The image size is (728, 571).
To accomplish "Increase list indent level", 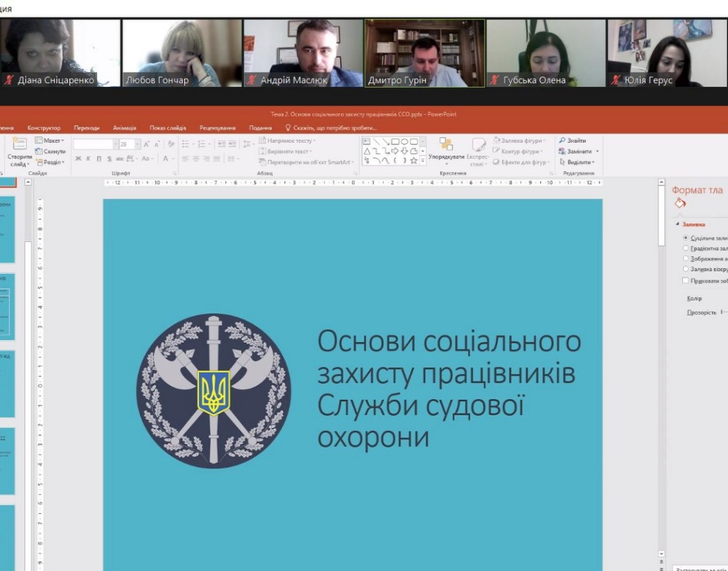I will tap(232, 144).
